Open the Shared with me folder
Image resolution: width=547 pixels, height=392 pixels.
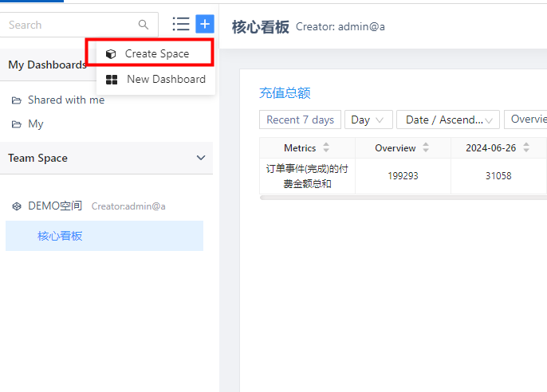click(x=65, y=100)
